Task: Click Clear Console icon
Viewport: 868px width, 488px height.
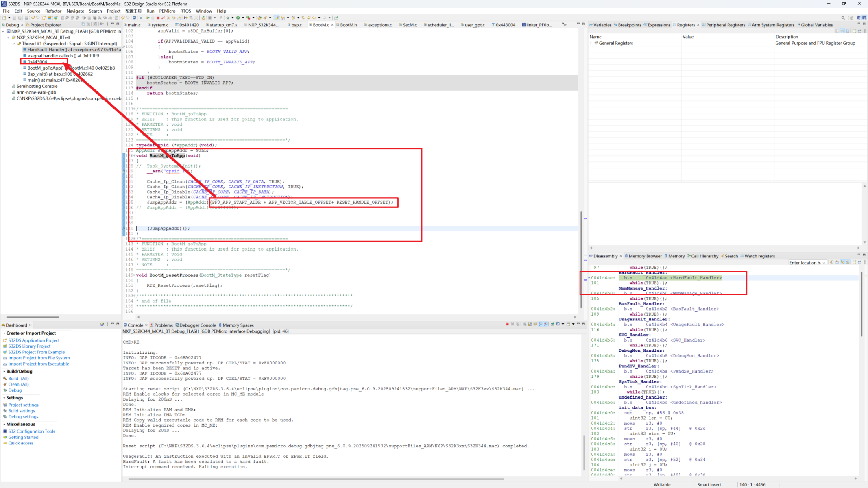Action: click(524, 324)
